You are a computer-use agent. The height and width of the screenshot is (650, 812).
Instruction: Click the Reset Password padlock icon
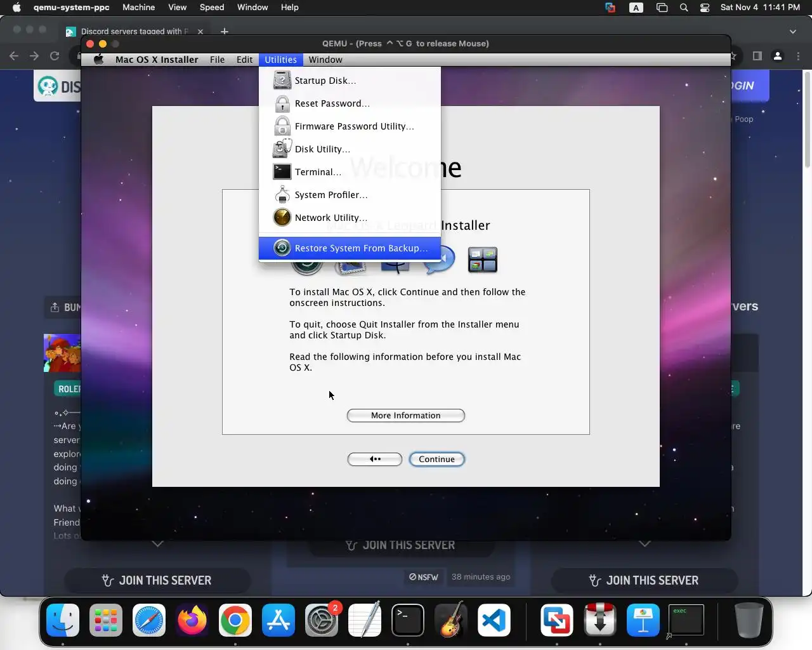pyautogui.click(x=282, y=103)
